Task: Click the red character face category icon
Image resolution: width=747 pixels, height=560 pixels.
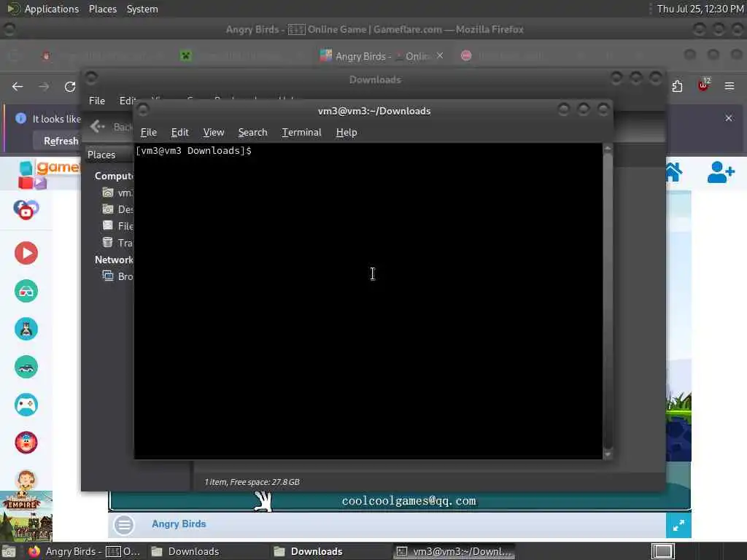Action: (x=26, y=443)
